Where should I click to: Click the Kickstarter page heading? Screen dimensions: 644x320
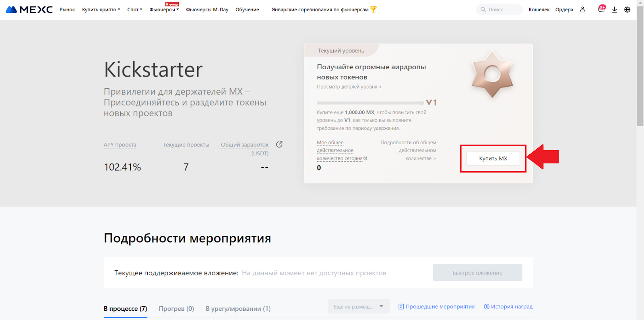point(153,70)
